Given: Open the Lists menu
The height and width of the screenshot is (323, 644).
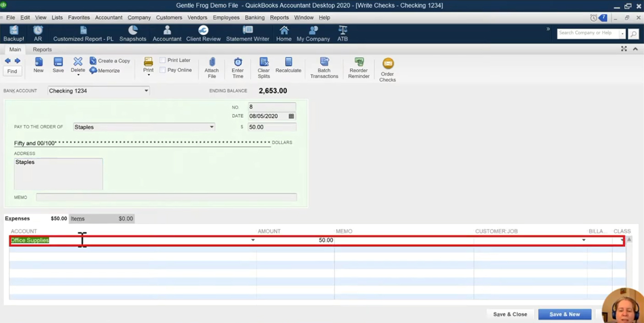Looking at the screenshot, I should pyautogui.click(x=57, y=17).
